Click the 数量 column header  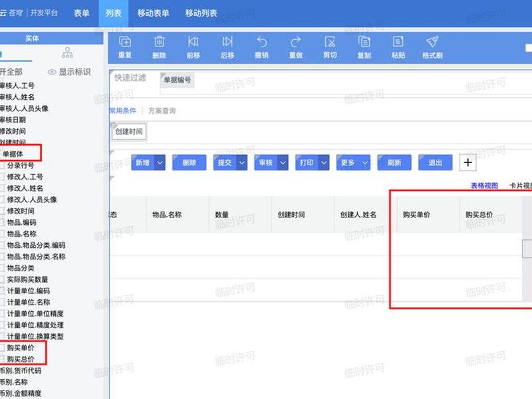[240, 215]
